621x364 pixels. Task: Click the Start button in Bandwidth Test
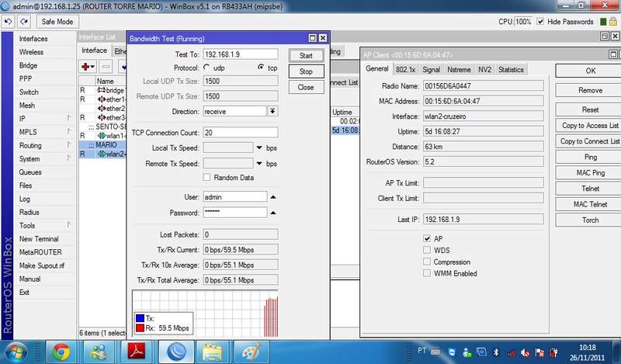tap(306, 55)
